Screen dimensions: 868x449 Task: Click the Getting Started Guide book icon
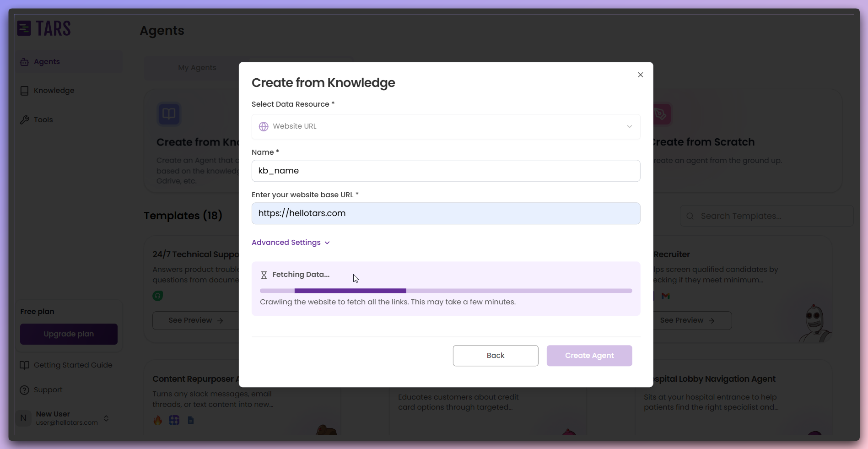[24, 365]
